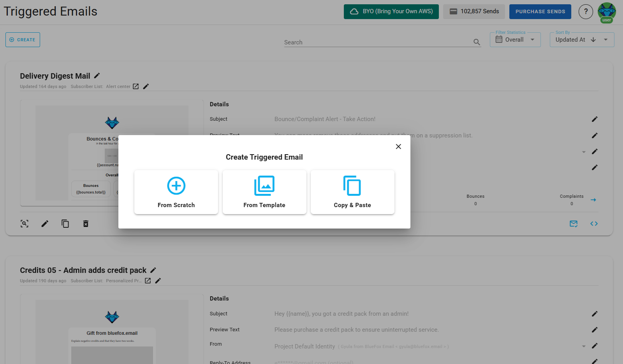Duplicate the Delivery Digest Mail triggered email
The image size is (623, 364).
pos(65,223)
